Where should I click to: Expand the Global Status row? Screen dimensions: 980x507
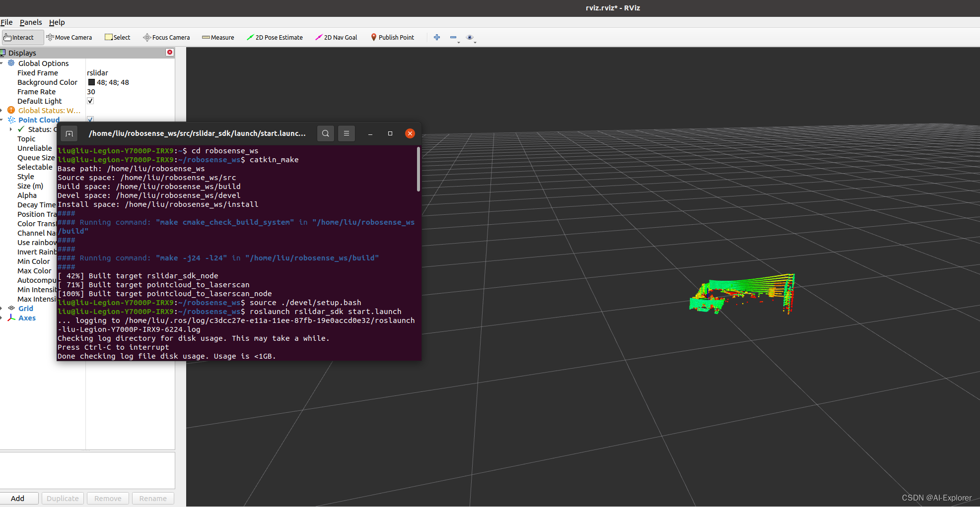click(2, 110)
